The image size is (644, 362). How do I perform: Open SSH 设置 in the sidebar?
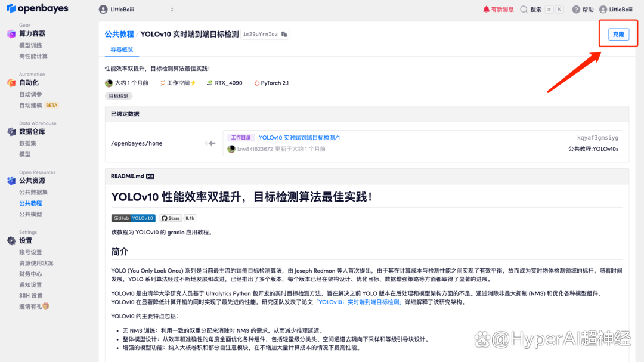click(x=31, y=295)
